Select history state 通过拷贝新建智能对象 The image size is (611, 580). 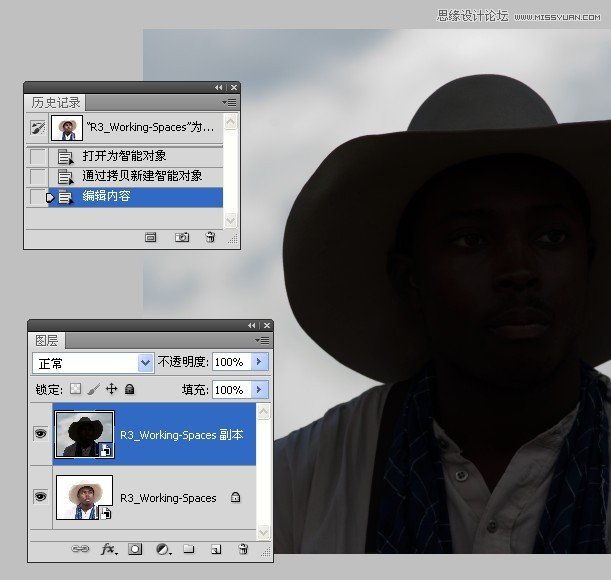point(142,176)
